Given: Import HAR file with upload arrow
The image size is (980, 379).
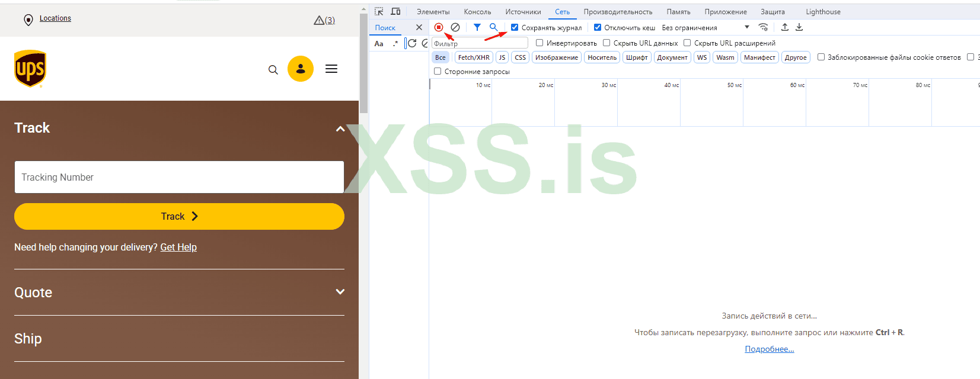Looking at the screenshot, I should pyautogui.click(x=785, y=27).
